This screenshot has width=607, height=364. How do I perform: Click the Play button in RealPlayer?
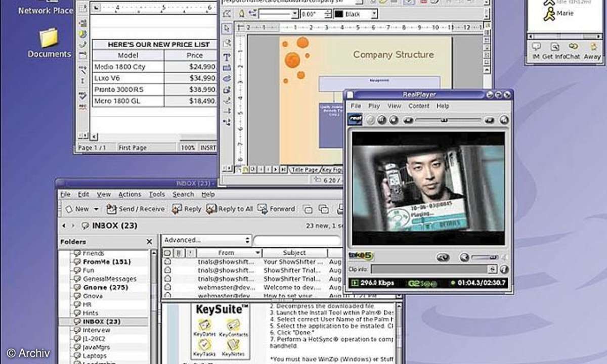tap(370, 120)
